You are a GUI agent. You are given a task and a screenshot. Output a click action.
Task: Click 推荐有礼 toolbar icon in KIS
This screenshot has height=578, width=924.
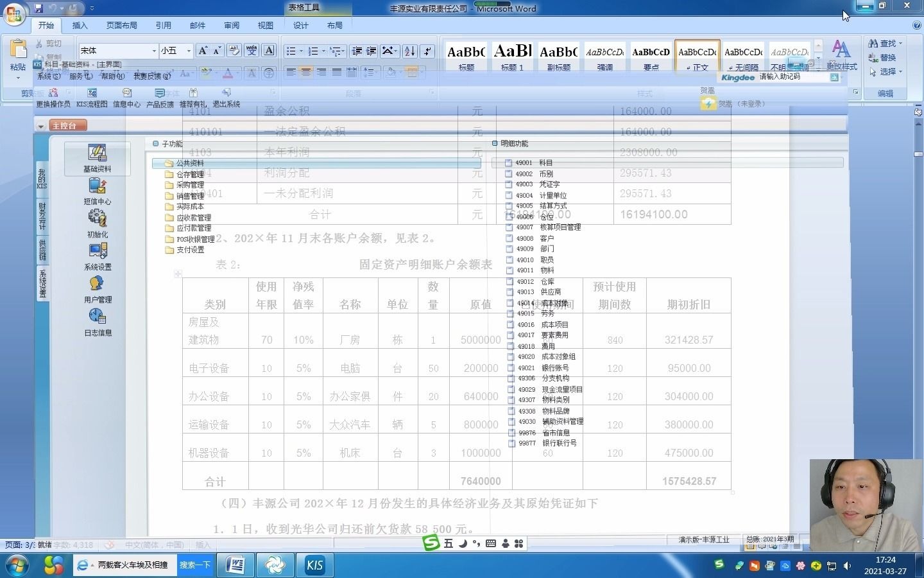[x=193, y=98]
